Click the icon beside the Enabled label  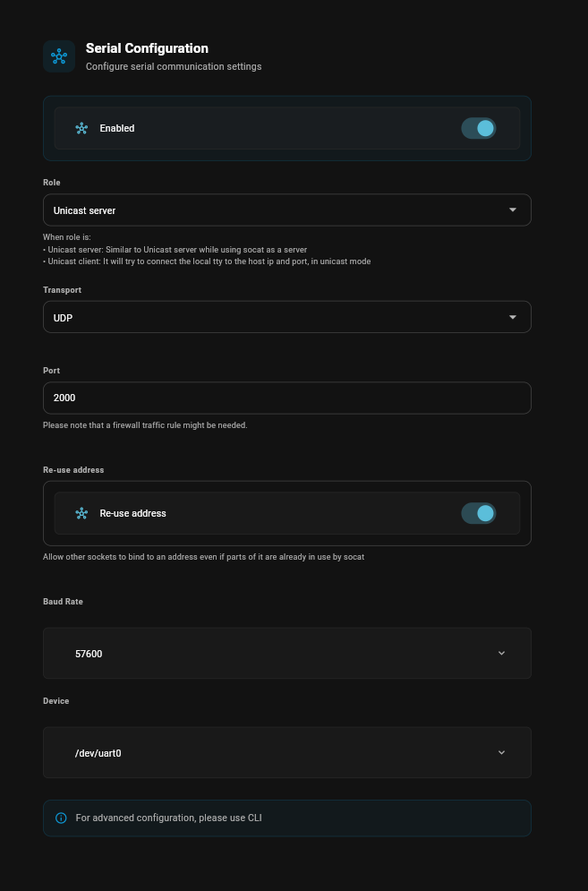pyautogui.click(x=81, y=128)
